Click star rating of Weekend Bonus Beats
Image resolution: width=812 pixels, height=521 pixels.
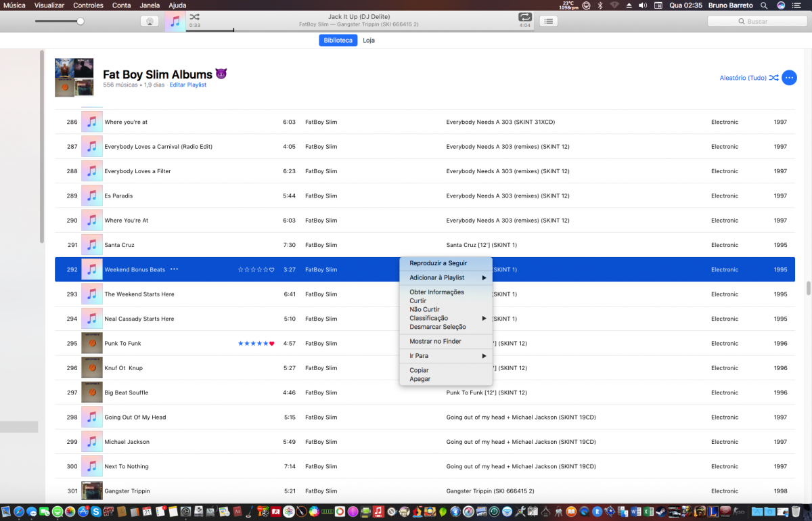(x=253, y=270)
